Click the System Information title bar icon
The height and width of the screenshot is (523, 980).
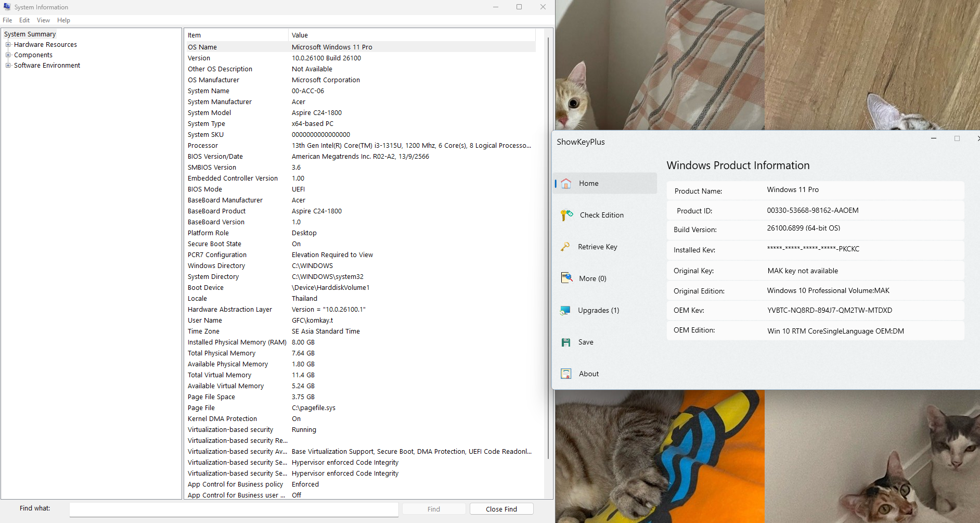7,7
